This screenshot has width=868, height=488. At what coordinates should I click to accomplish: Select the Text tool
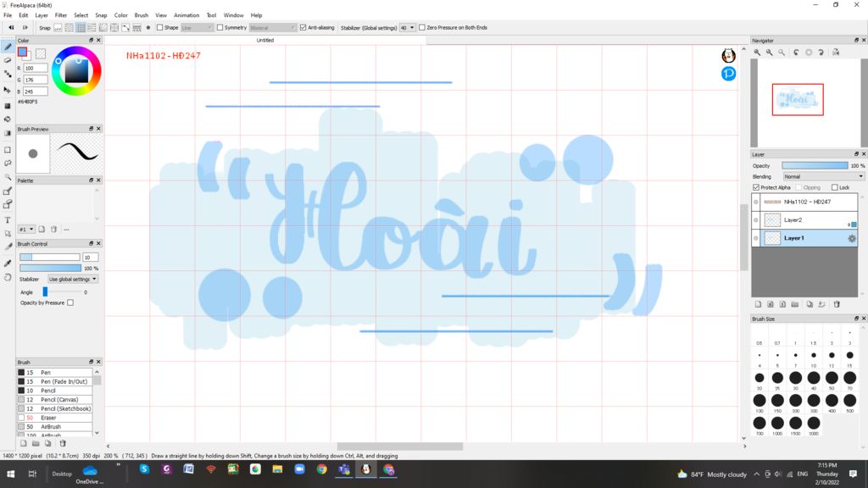coord(8,220)
